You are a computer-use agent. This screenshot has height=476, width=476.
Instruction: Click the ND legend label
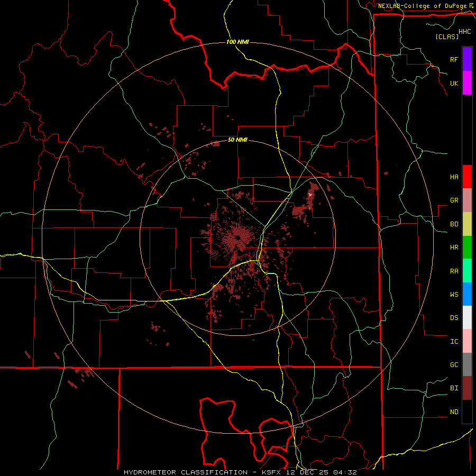454,412
